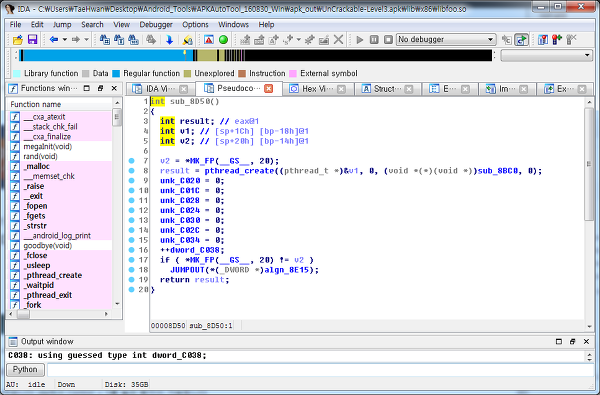Screen dimensions: 600x395
Task: Toggle breakpoint dot at unk_C030 line
Action: (x=132, y=220)
